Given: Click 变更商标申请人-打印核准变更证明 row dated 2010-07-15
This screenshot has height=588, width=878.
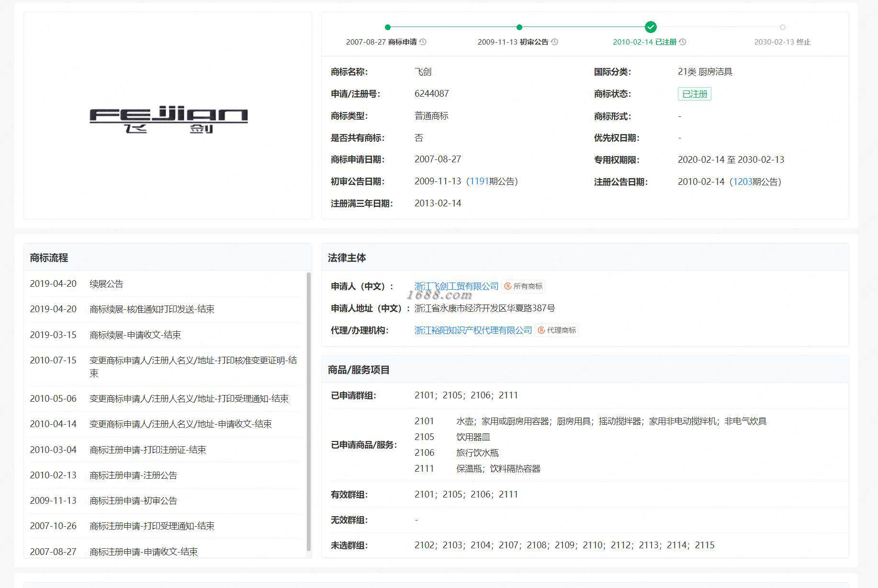Looking at the screenshot, I should 165,367.
